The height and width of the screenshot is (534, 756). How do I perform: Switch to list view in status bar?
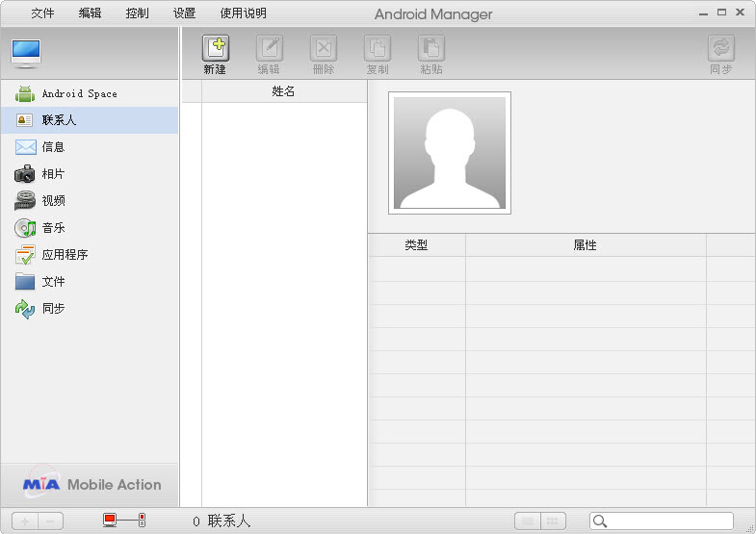click(x=527, y=521)
